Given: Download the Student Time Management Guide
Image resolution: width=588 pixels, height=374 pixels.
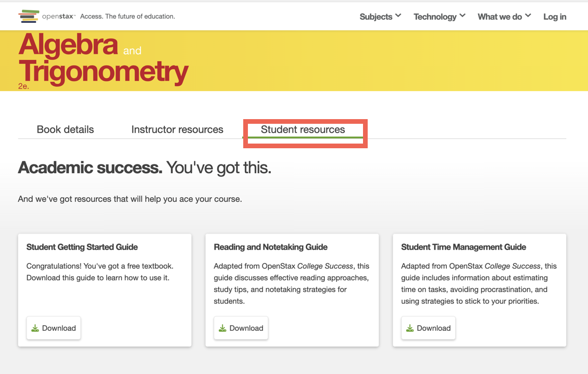Looking at the screenshot, I should [x=428, y=328].
